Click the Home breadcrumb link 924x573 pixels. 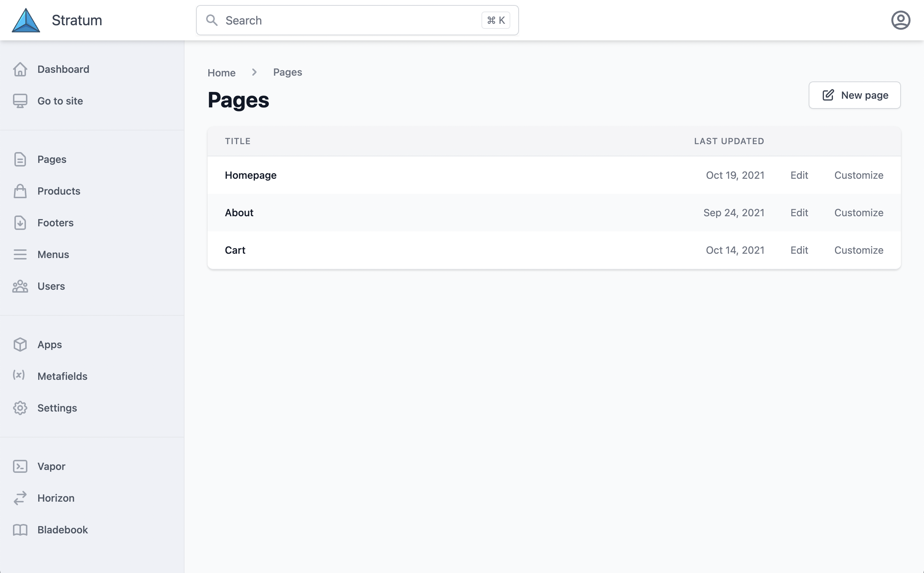(x=222, y=72)
